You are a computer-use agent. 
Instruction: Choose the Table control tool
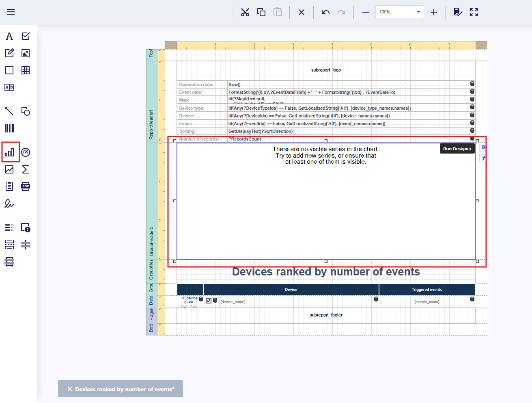click(x=26, y=70)
